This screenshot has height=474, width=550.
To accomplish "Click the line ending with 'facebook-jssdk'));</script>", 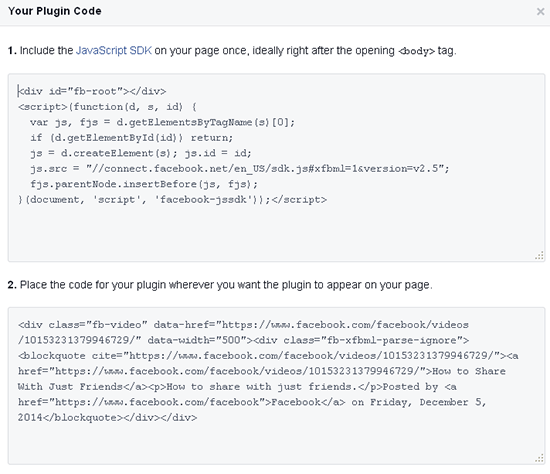I will click(x=172, y=200).
